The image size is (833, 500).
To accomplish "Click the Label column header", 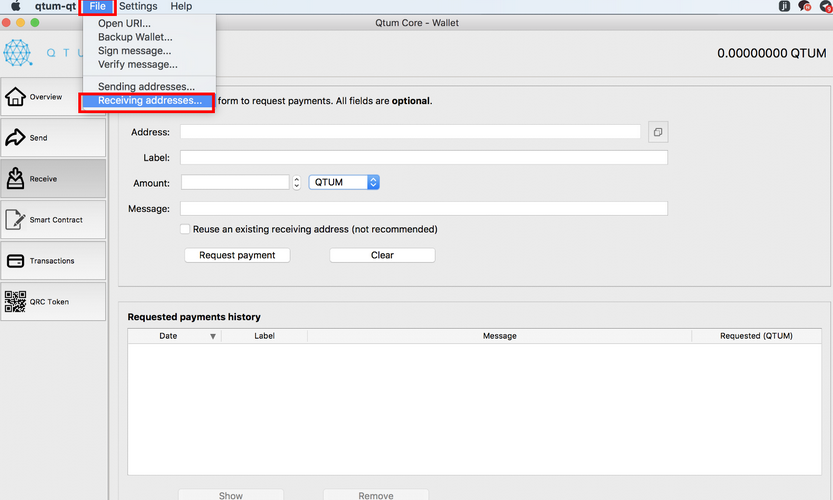I will 264,336.
